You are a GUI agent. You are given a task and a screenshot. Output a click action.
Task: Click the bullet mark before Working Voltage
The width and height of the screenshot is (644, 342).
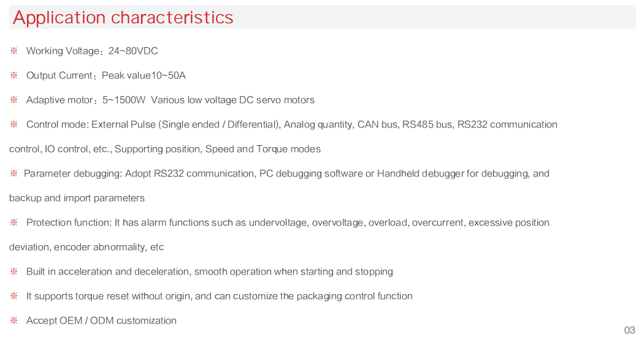(x=13, y=51)
